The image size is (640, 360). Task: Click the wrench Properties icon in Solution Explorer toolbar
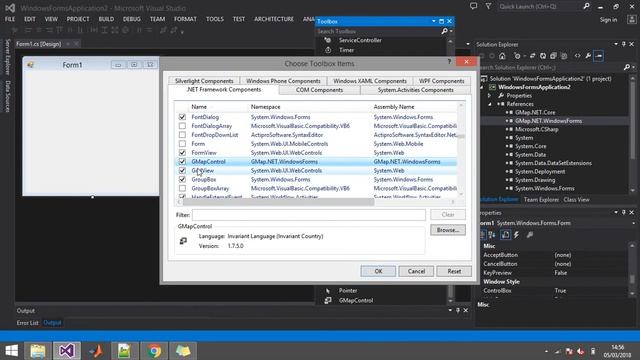pyautogui.click(x=588, y=56)
